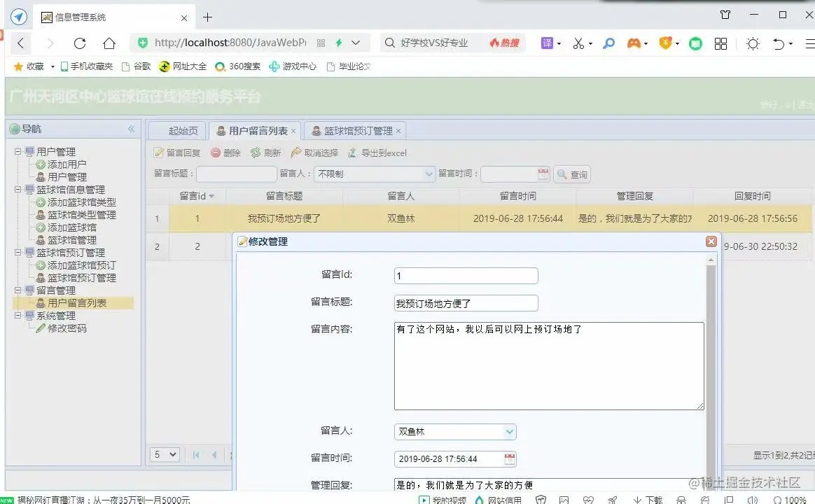Open the skin (shirt) icon in the title bar
The width and height of the screenshot is (815, 504).
(725, 15)
